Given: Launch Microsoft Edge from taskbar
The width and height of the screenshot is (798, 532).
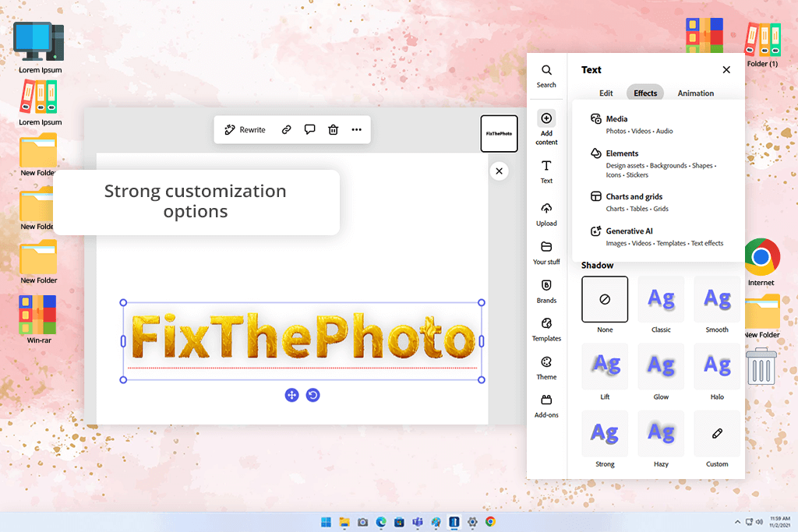Looking at the screenshot, I should tap(380, 522).
